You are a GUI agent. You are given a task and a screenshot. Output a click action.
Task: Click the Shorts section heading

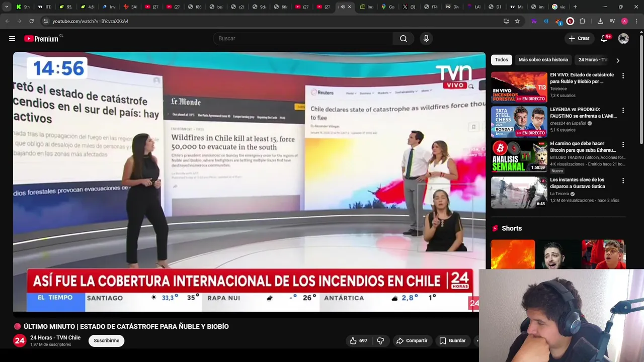[x=512, y=228]
